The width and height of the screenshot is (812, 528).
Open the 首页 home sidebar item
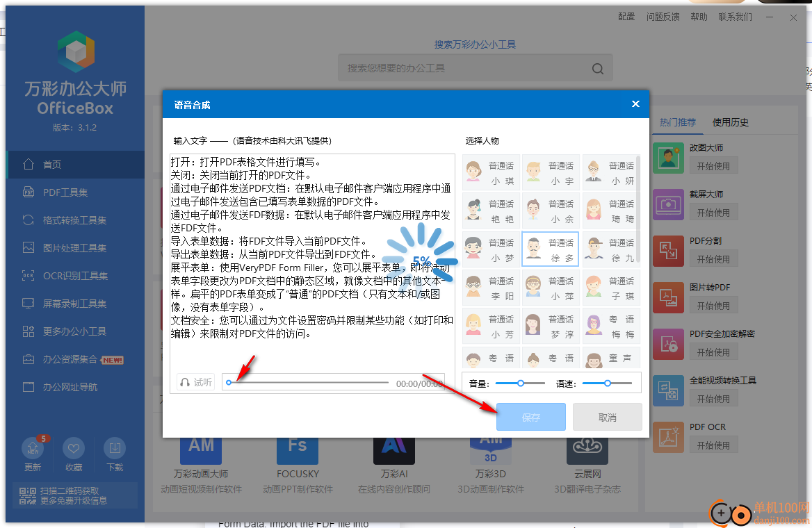(x=76, y=165)
